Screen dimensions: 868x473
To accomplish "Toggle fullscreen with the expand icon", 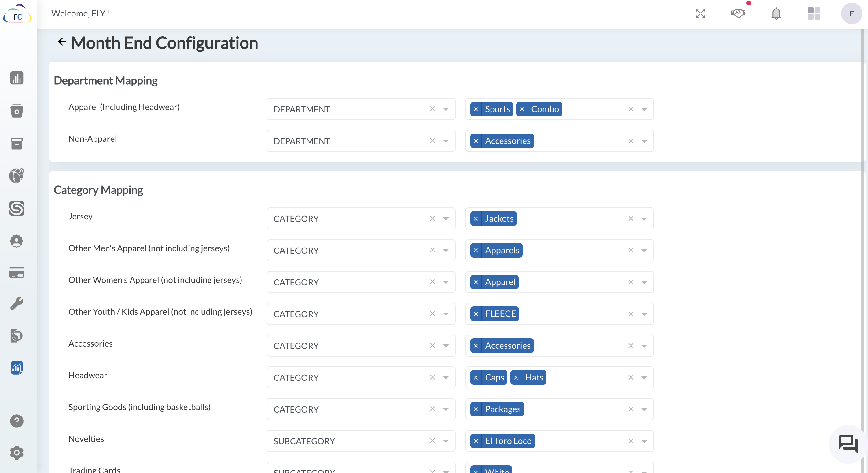I will click(700, 13).
